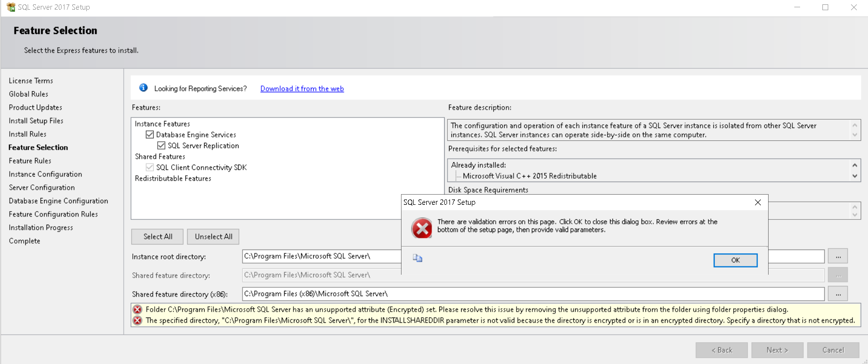Select the Database Engine Configuration step
This screenshot has width=868, height=364.
click(59, 201)
